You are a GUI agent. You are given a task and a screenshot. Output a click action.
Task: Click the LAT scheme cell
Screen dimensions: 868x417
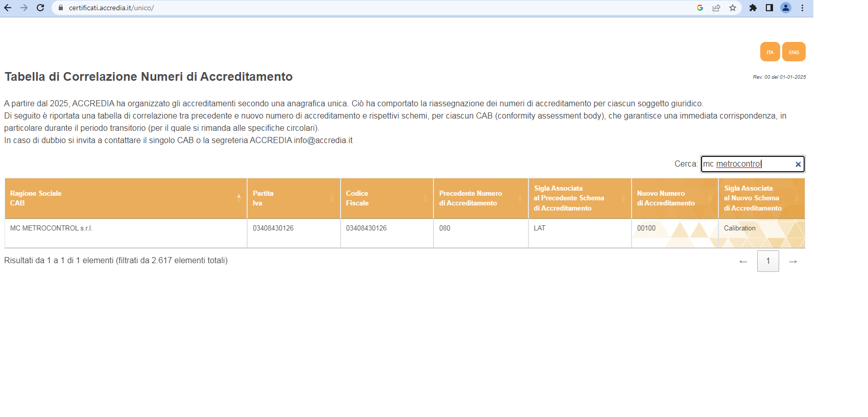580,234
